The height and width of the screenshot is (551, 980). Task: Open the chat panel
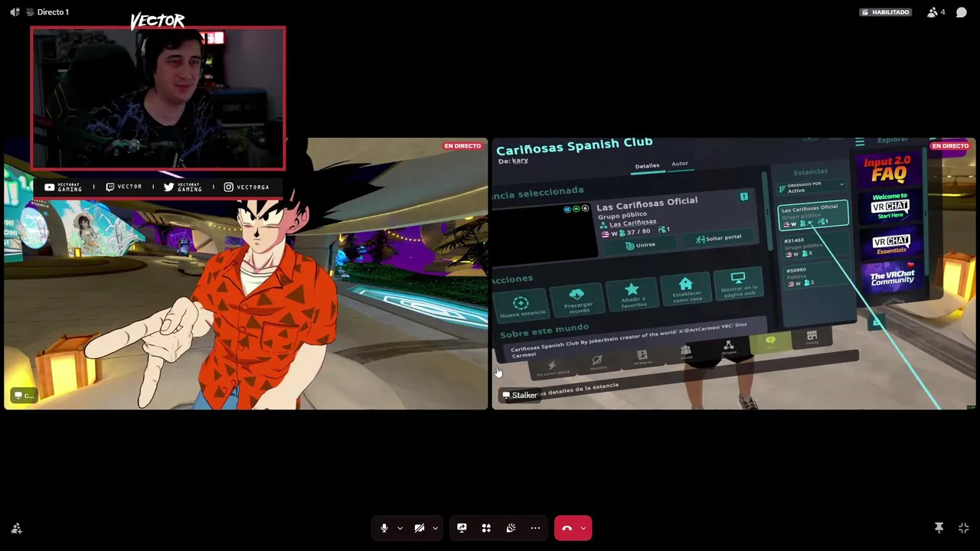962,12
